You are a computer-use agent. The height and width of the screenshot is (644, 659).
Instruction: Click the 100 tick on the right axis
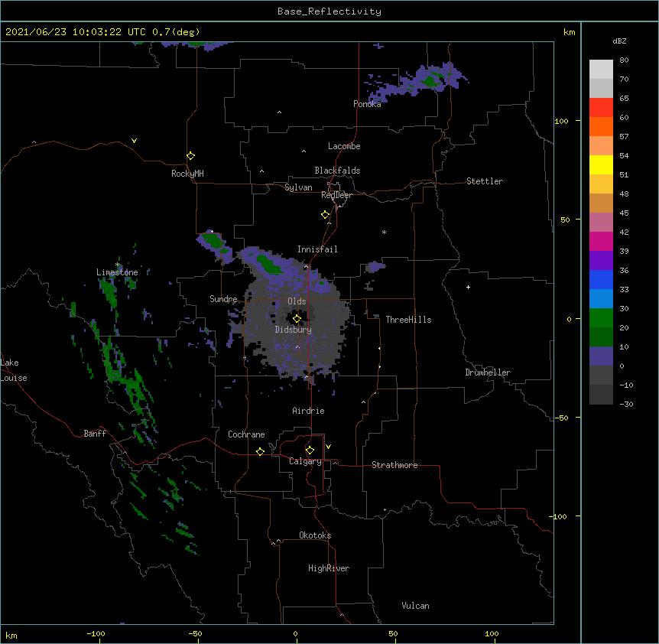pos(561,121)
